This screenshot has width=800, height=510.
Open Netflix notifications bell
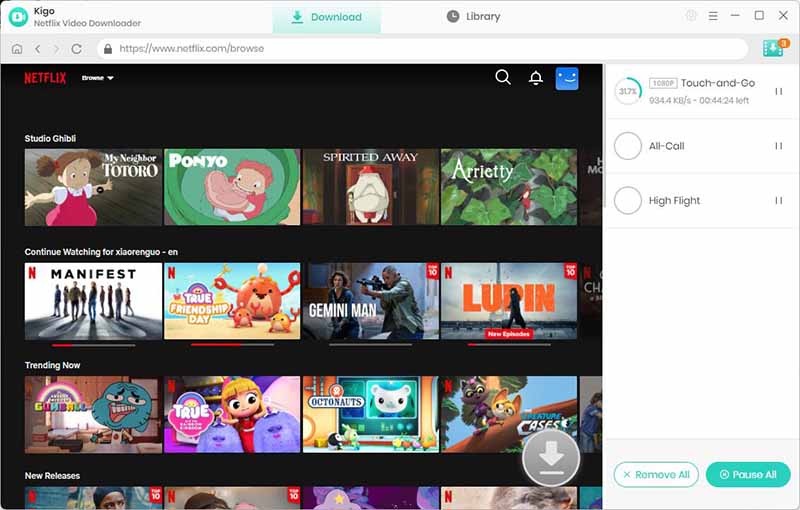pyautogui.click(x=536, y=78)
